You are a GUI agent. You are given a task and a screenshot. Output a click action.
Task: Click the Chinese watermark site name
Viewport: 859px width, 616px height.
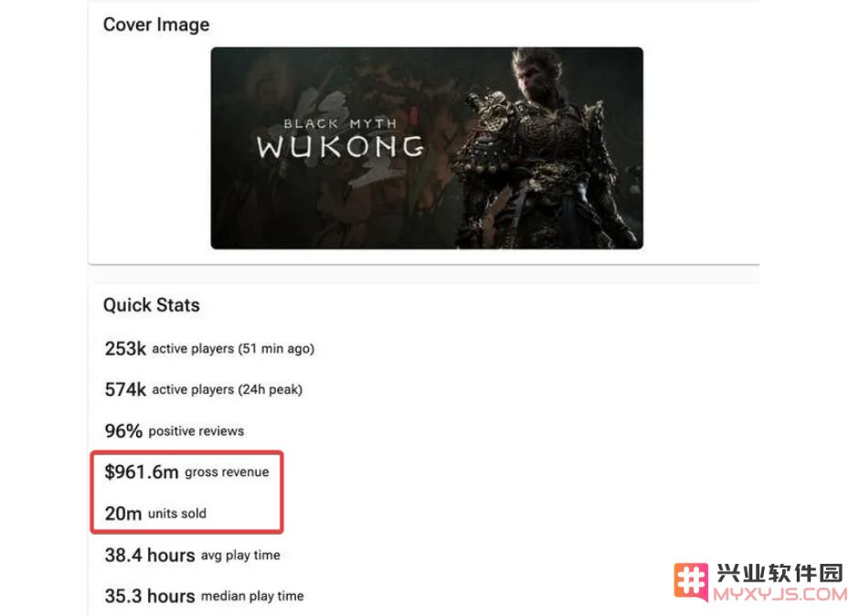click(779, 573)
